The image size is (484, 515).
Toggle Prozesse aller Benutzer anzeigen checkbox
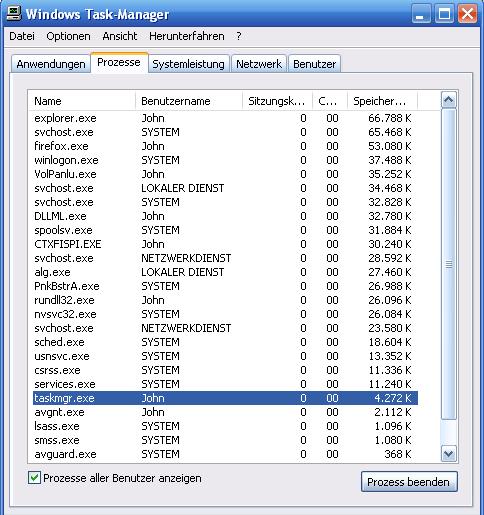pyautogui.click(x=34, y=478)
